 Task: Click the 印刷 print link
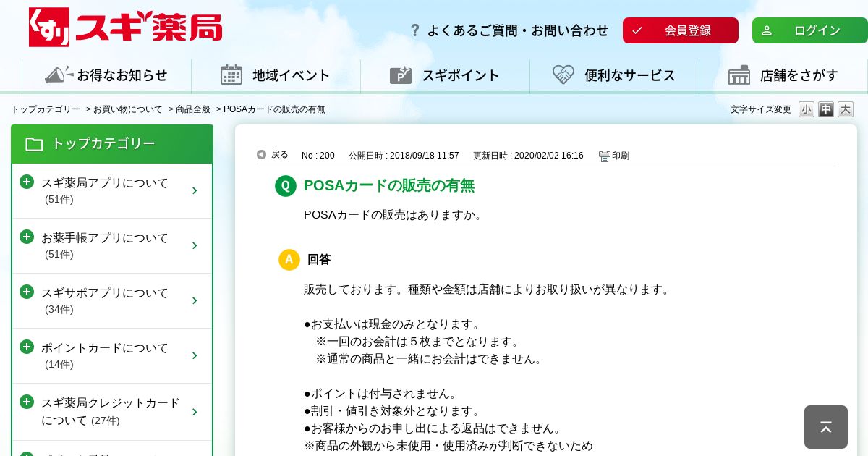click(621, 156)
